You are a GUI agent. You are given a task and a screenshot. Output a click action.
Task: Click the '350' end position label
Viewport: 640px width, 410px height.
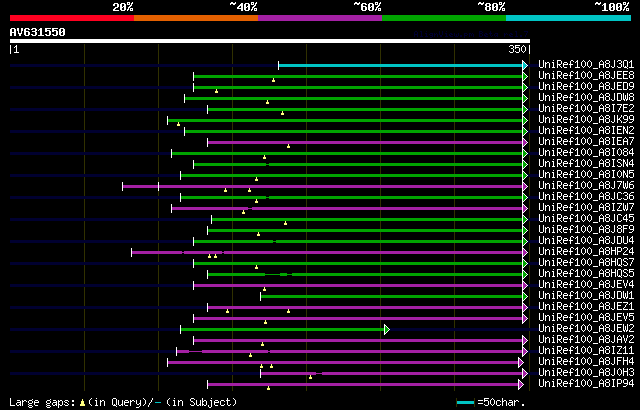[517, 49]
